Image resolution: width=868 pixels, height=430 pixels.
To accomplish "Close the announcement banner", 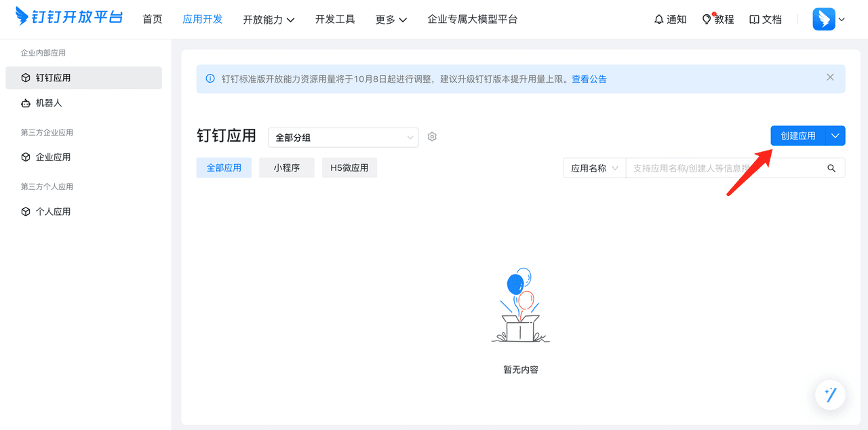I will [x=830, y=77].
